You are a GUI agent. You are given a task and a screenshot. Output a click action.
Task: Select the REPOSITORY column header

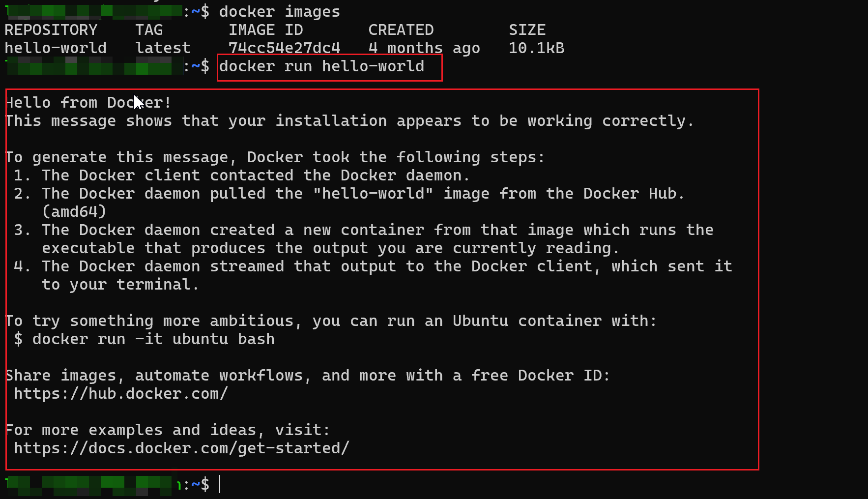[x=51, y=30]
